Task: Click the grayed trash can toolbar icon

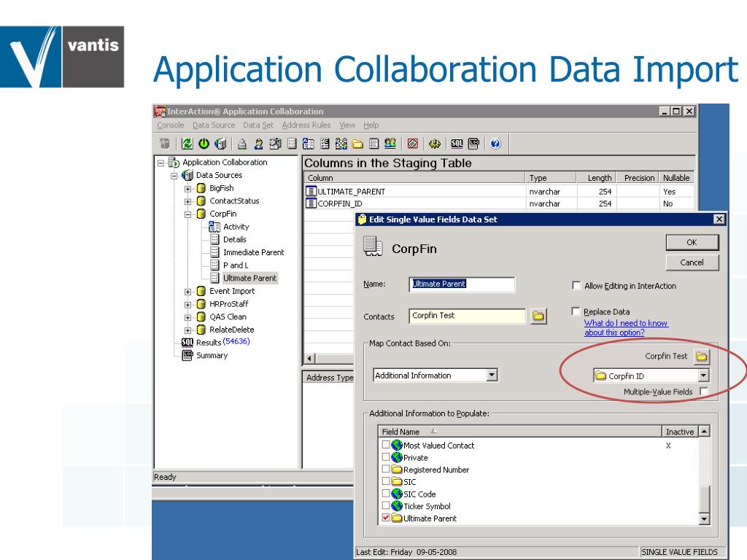Action: coord(165,144)
